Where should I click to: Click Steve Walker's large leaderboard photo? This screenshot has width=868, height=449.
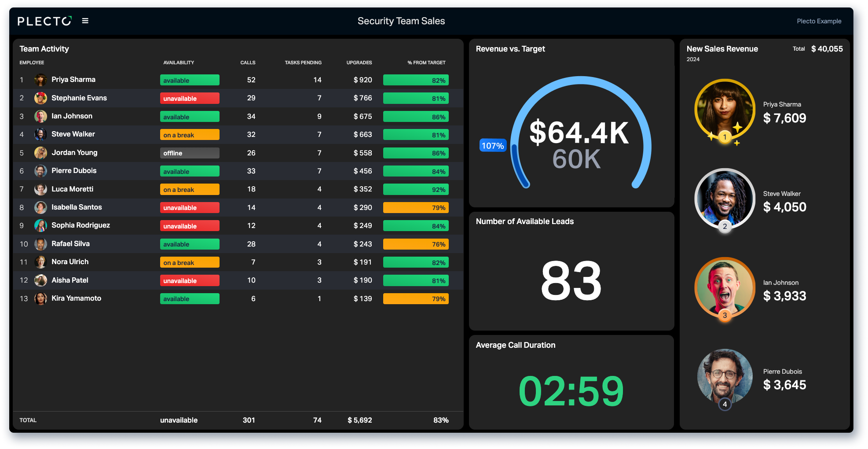(x=725, y=199)
